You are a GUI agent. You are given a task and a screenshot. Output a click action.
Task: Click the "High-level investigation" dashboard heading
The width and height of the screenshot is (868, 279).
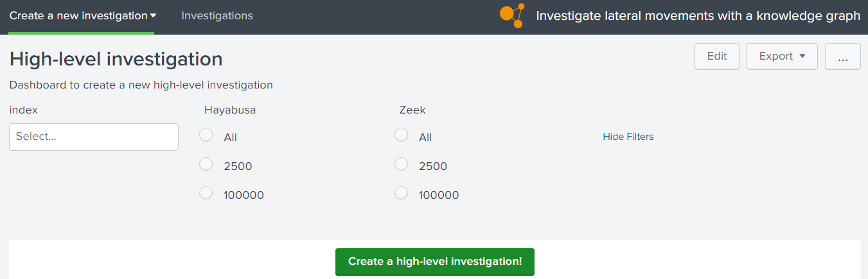[x=116, y=59]
